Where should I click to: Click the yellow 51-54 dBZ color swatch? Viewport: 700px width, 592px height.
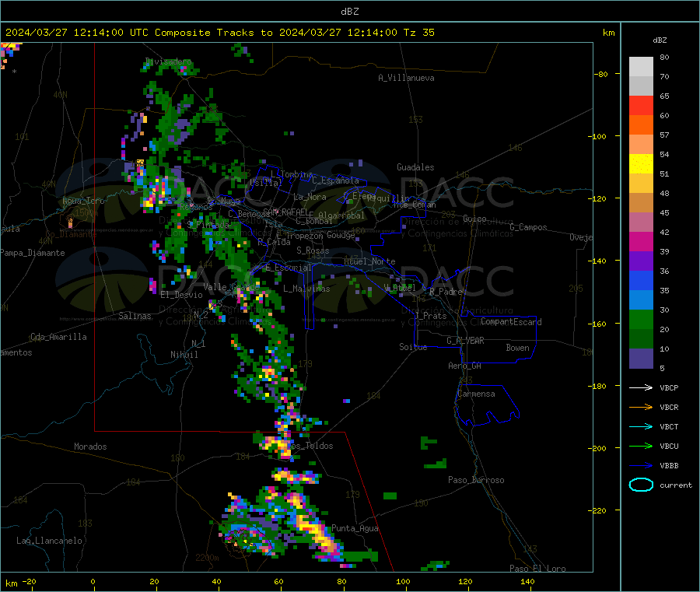point(641,164)
